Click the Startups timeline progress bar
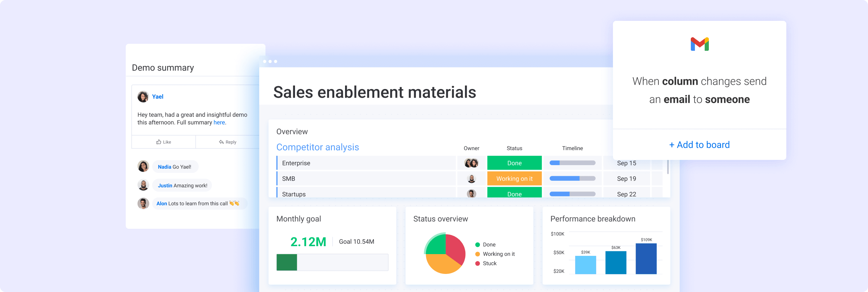This screenshot has height=292, width=868. coord(572,194)
